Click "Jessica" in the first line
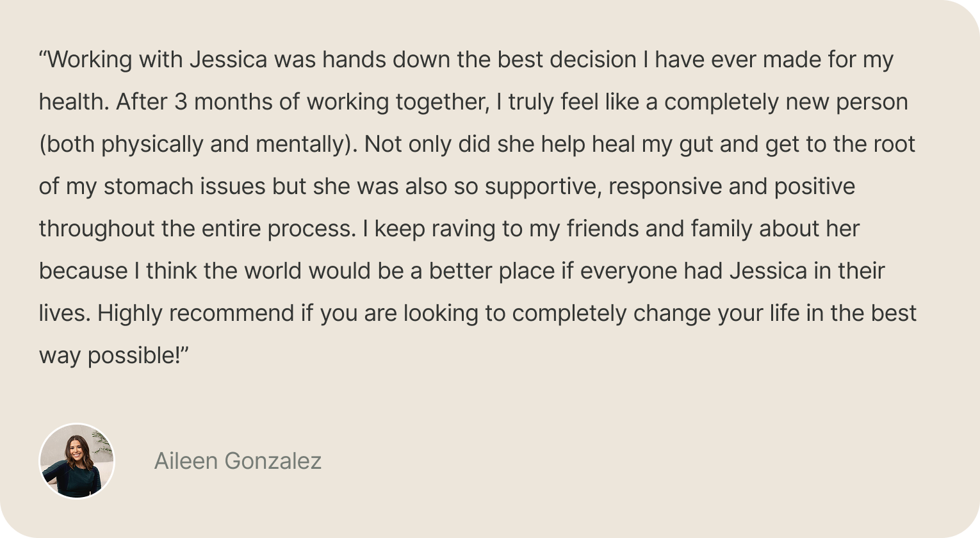The height and width of the screenshot is (538, 980). tap(228, 60)
